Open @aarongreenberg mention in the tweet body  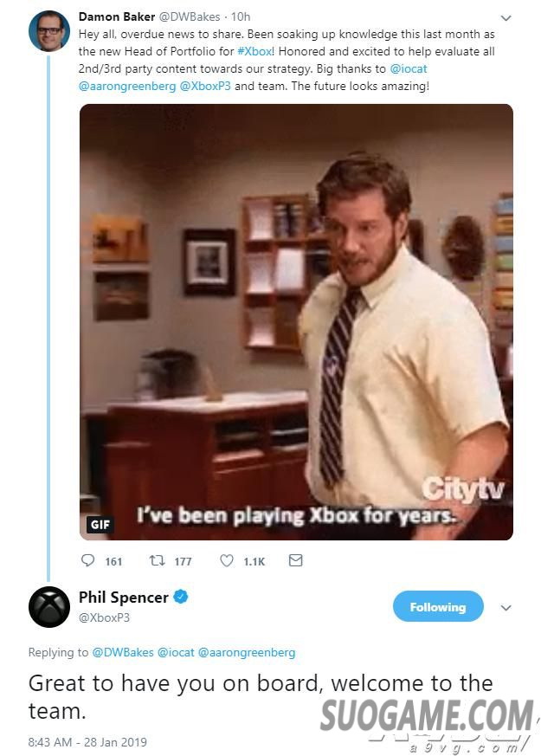127,86
